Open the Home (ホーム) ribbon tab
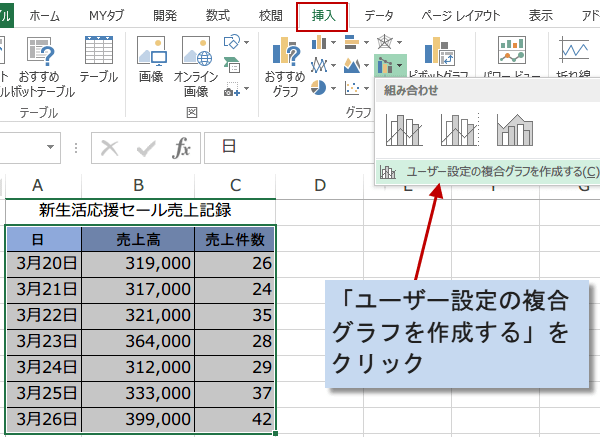The height and width of the screenshot is (437, 600). [43, 15]
